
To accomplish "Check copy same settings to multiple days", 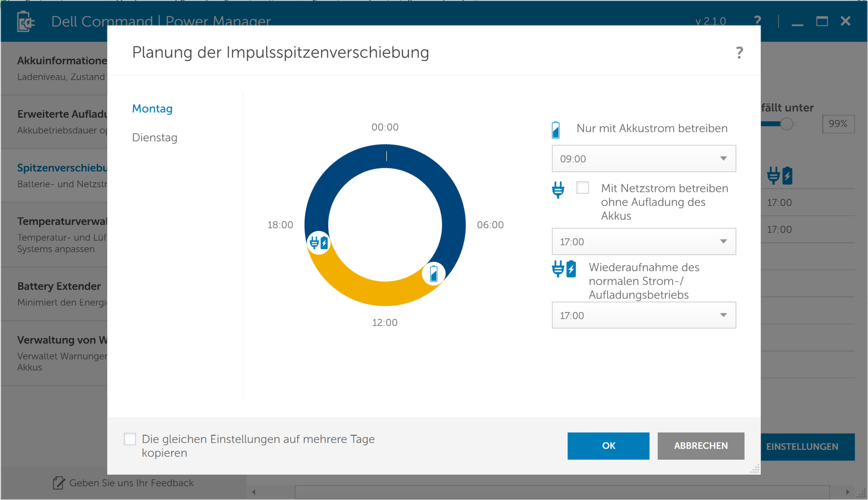I will coord(130,439).
